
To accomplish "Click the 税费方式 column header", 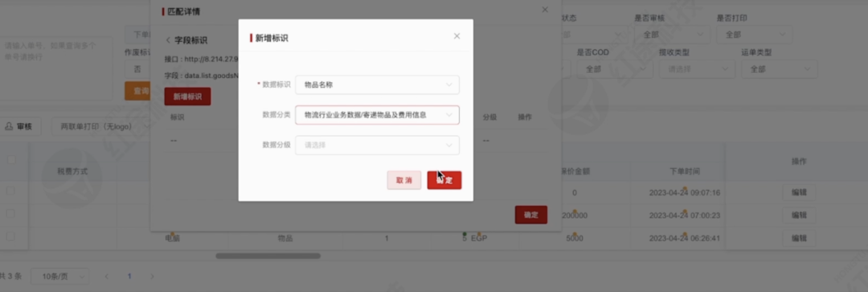I will (72, 171).
